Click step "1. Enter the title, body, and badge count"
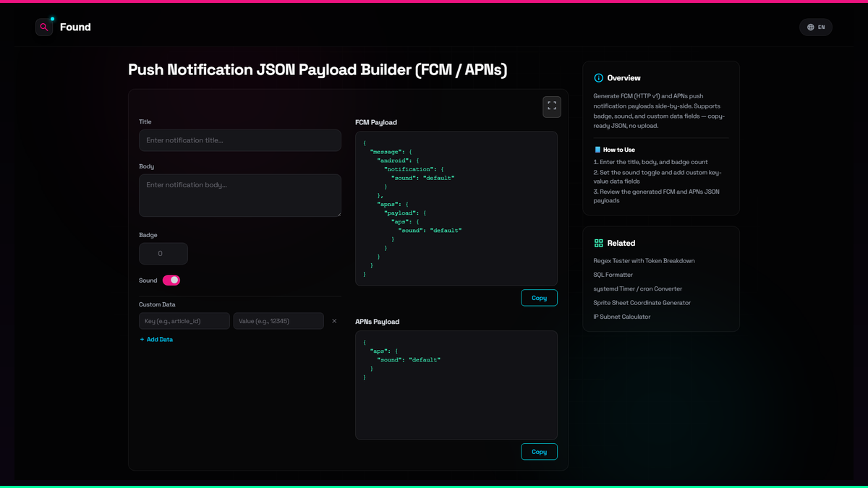Screen dimensions: 868x488 pyautogui.click(x=651, y=162)
